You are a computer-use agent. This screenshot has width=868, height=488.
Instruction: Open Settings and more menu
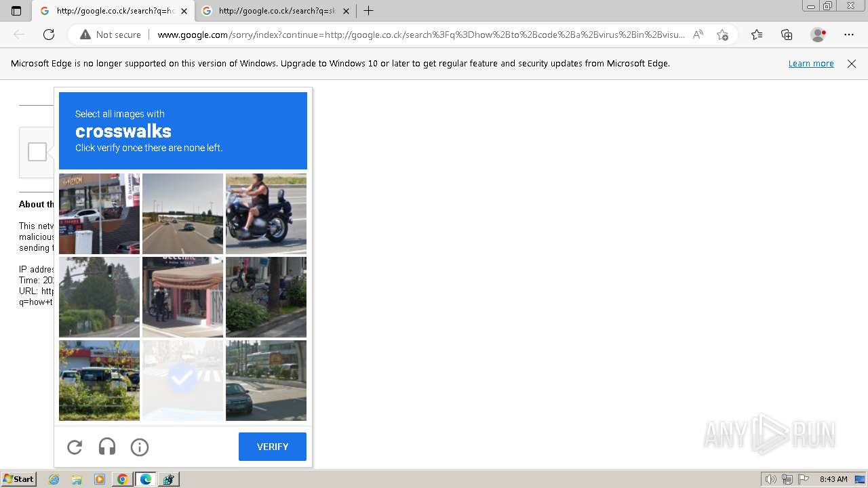pos(849,35)
